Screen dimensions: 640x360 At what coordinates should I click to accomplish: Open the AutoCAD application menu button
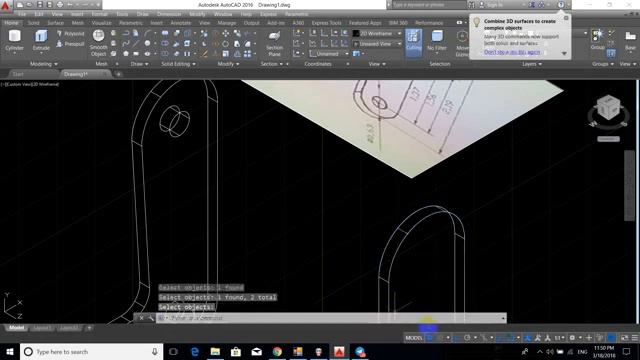(6, 6)
